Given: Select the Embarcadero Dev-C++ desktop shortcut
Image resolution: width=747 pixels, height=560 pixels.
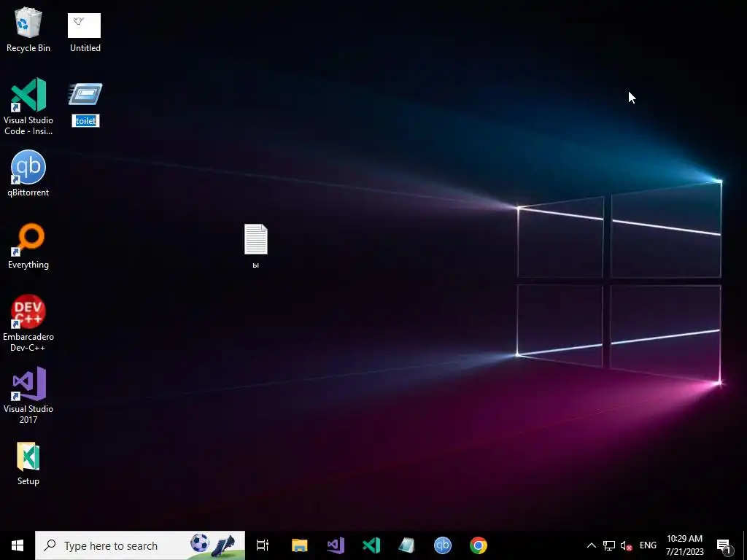Looking at the screenshot, I should (28, 323).
